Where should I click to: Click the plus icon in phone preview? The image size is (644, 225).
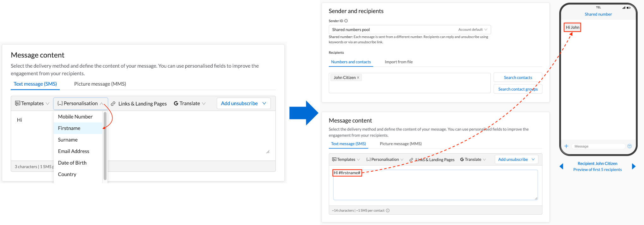coord(566,146)
